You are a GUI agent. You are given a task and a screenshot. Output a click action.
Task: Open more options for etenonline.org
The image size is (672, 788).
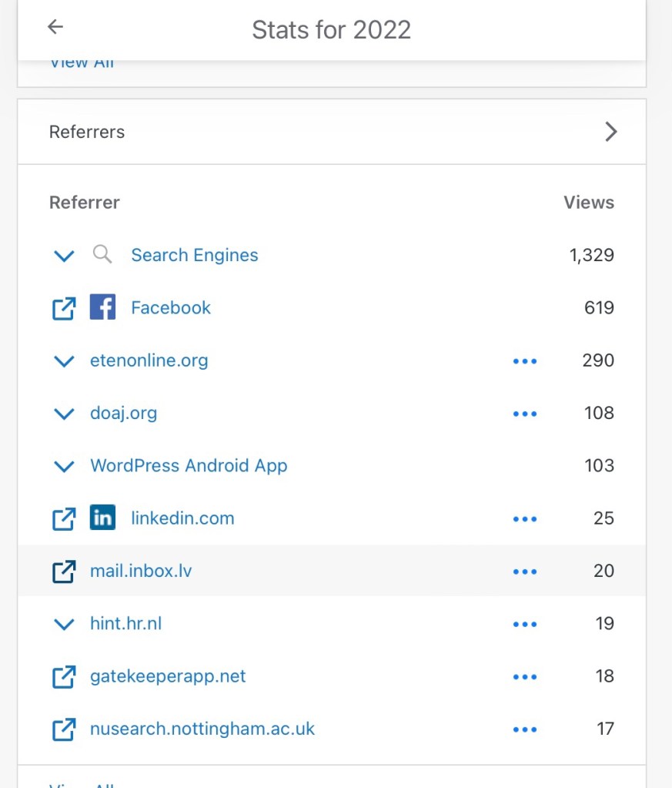pos(524,361)
